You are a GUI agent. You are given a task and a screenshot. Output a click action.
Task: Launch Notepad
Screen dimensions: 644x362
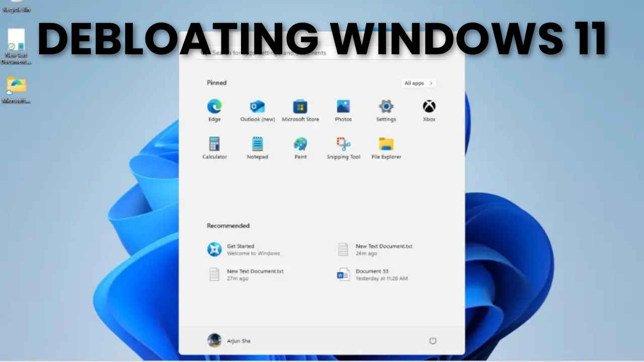click(257, 144)
